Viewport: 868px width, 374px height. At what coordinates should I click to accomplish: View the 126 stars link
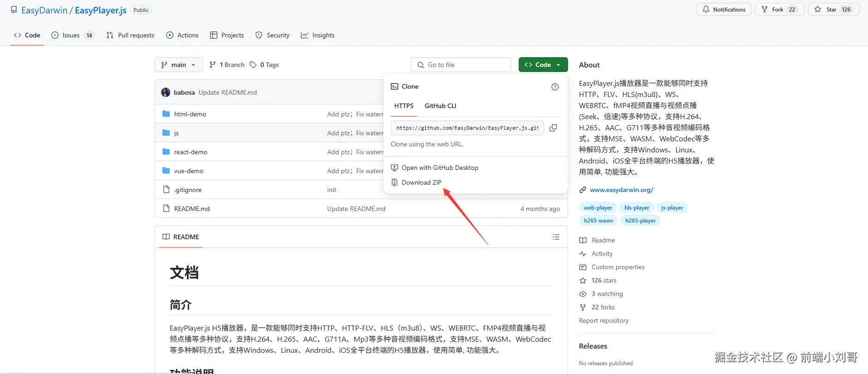point(604,280)
